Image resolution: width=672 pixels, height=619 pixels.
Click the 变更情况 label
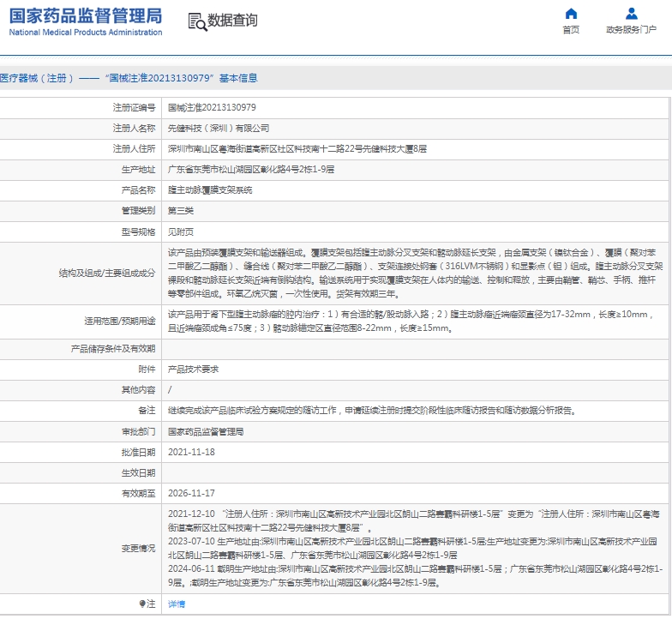point(139,549)
